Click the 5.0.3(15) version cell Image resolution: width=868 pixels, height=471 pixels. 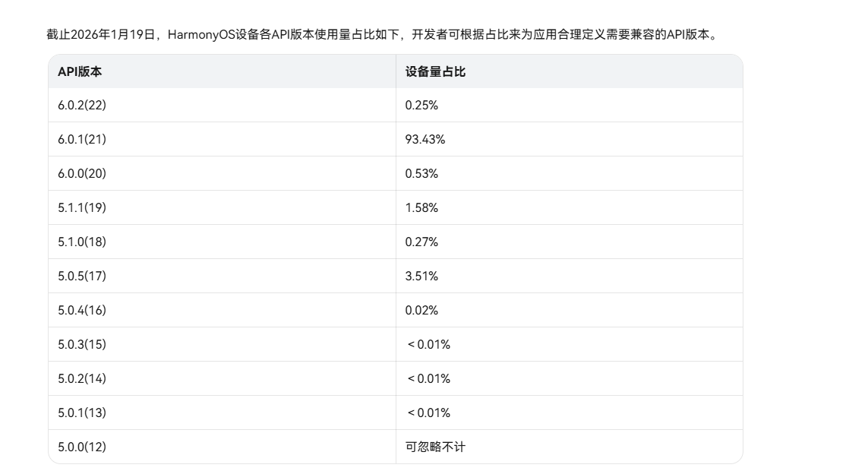pos(82,345)
